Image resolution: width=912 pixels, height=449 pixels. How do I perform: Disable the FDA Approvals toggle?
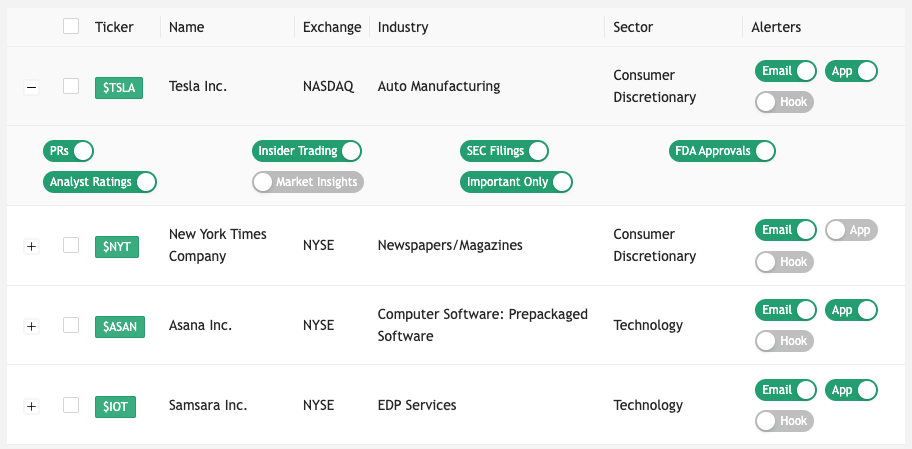coord(722,151)
